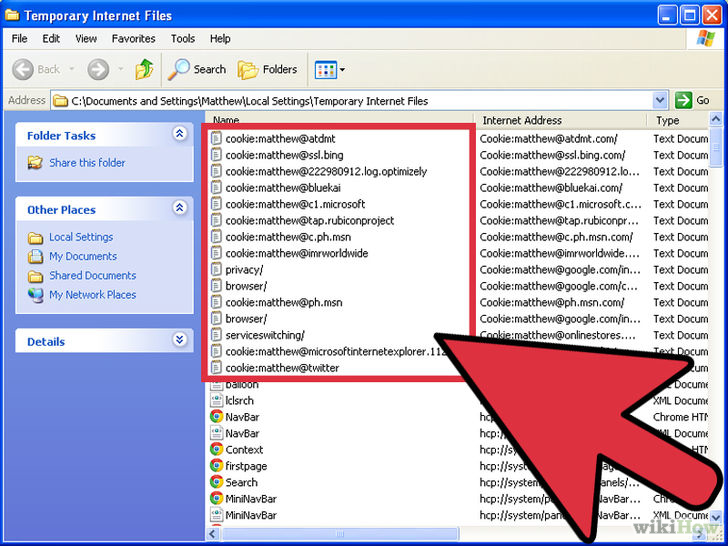The width and height of the screenshot is (728, 546).
Task: Click the privacy/ text document icon
Action: click(216, 270)
